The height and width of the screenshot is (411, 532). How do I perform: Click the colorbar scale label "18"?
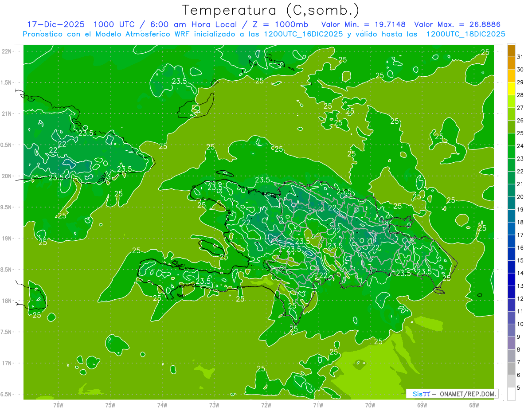[x=520, y=223]
